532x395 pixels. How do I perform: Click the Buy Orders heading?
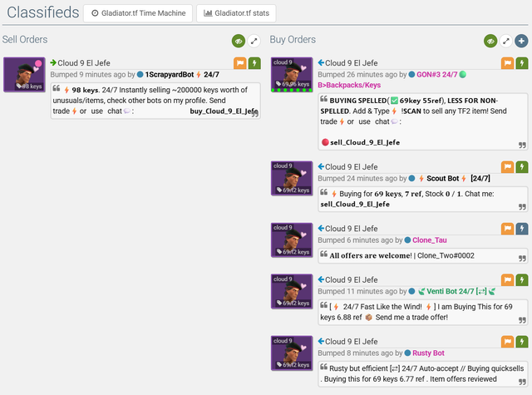tap(293, 40)
